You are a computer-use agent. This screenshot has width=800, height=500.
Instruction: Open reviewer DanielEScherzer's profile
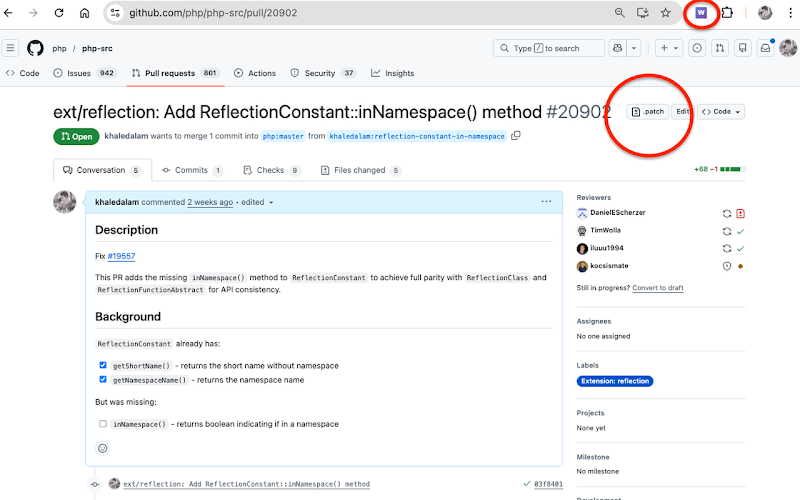617,213
